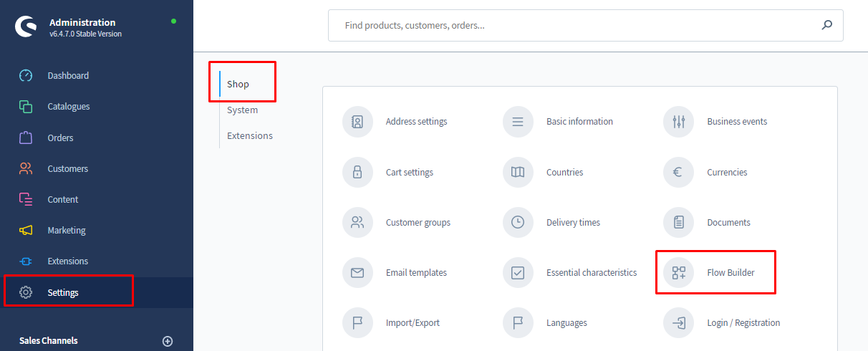The height and width of the screenshot is (351, 868).
Task: Open Flow Builder link
Action: point(730,272)
